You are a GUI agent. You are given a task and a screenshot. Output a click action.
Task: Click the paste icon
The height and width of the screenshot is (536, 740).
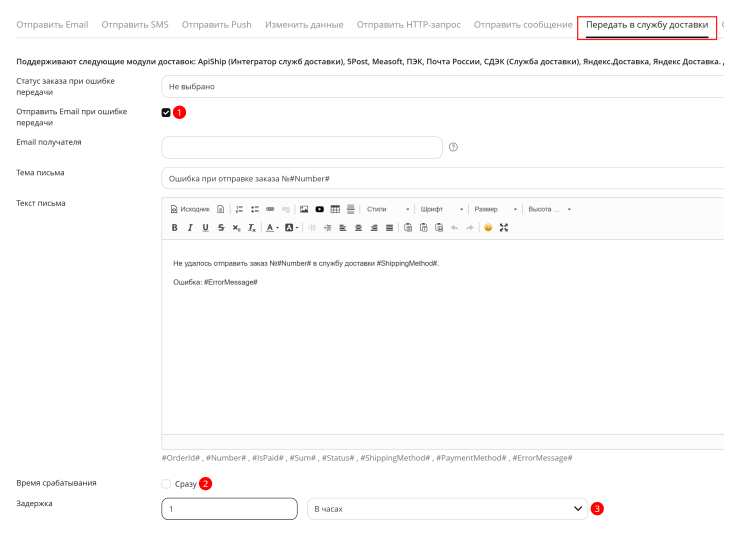408,227
